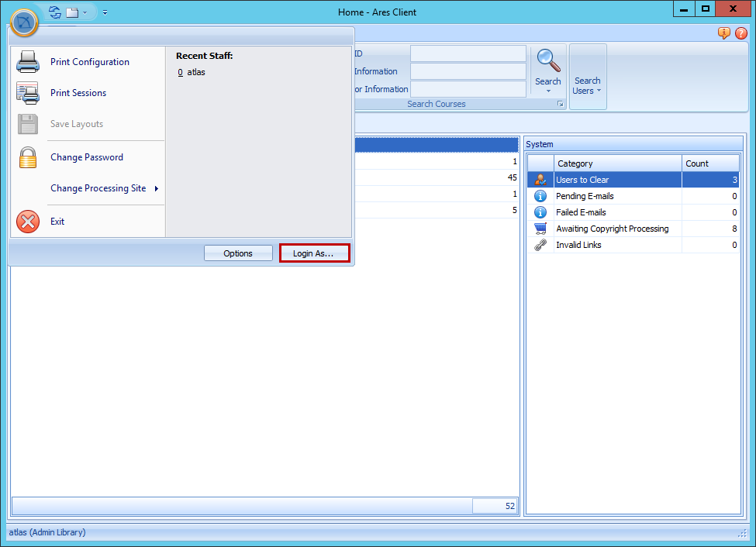
Task: Click the Users to Clear category icon
Action: point(540,179)
